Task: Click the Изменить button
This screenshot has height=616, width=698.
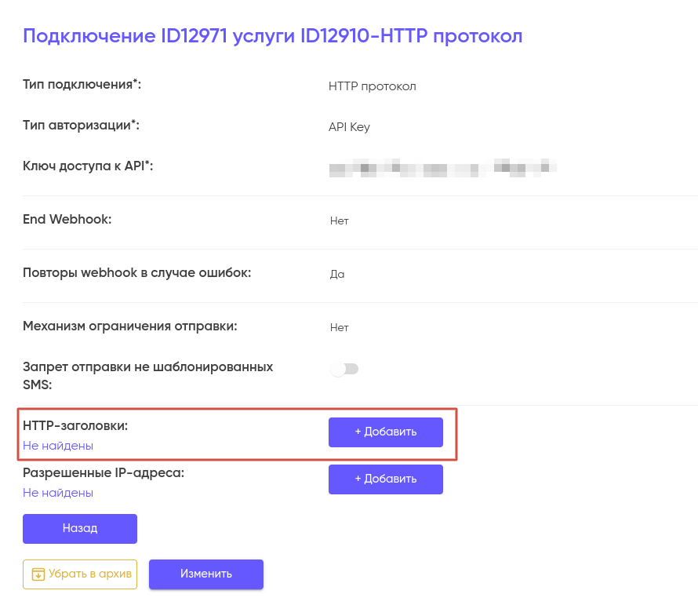Action: (x=205, y=574)
